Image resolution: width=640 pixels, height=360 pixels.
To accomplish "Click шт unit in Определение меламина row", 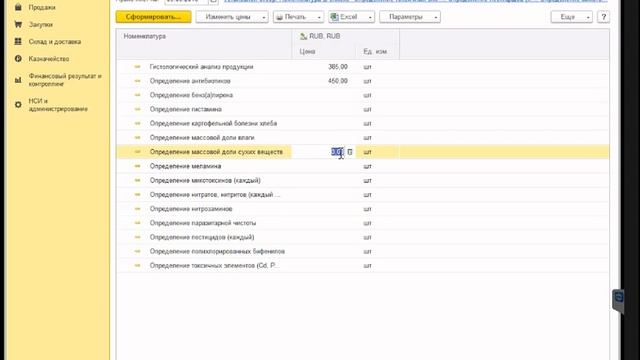I will [367, 166].
